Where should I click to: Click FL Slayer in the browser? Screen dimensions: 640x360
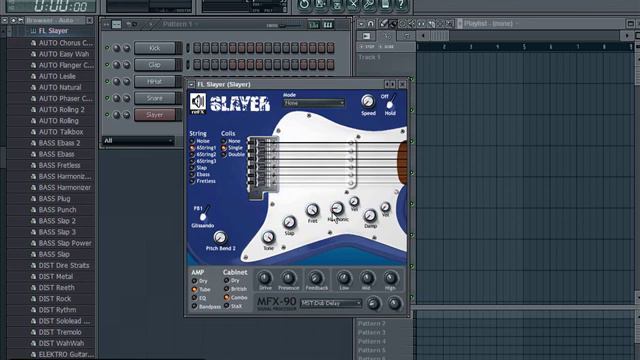tap(53, 31)
